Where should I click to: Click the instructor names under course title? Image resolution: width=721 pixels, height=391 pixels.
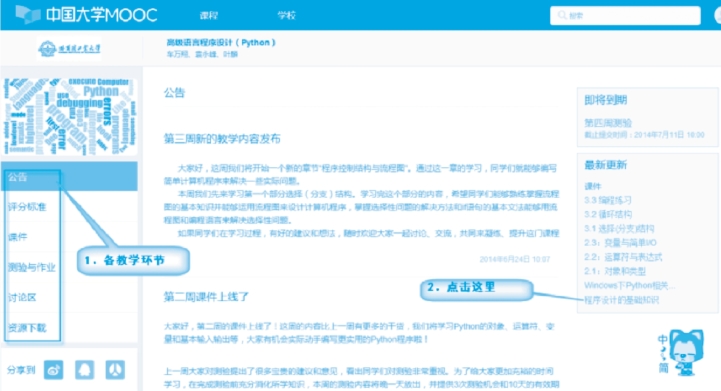[202, 54]
